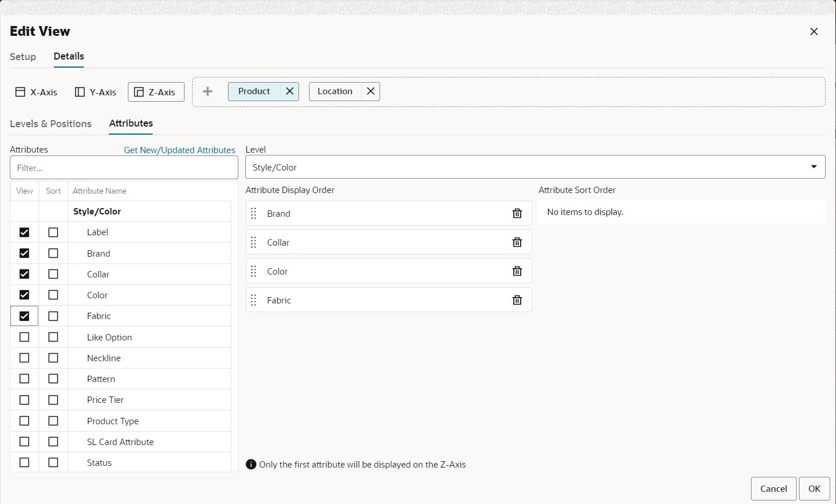Click trash icon next to Collar
This screenshot has width=836, height=504.
pyautogui.click(x=517, y=242)
